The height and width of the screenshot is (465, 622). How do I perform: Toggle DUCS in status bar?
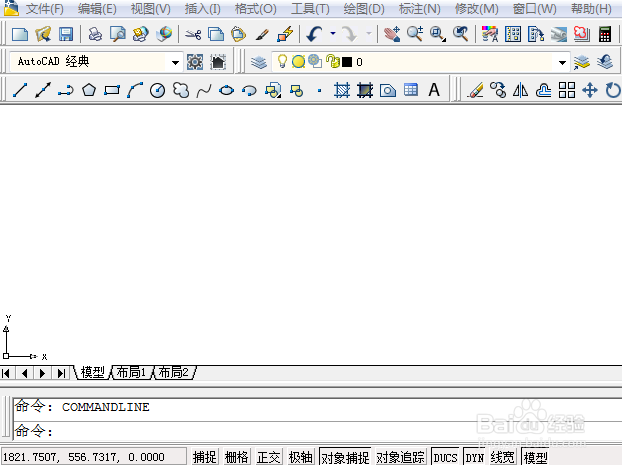click(x=445, y=457)
